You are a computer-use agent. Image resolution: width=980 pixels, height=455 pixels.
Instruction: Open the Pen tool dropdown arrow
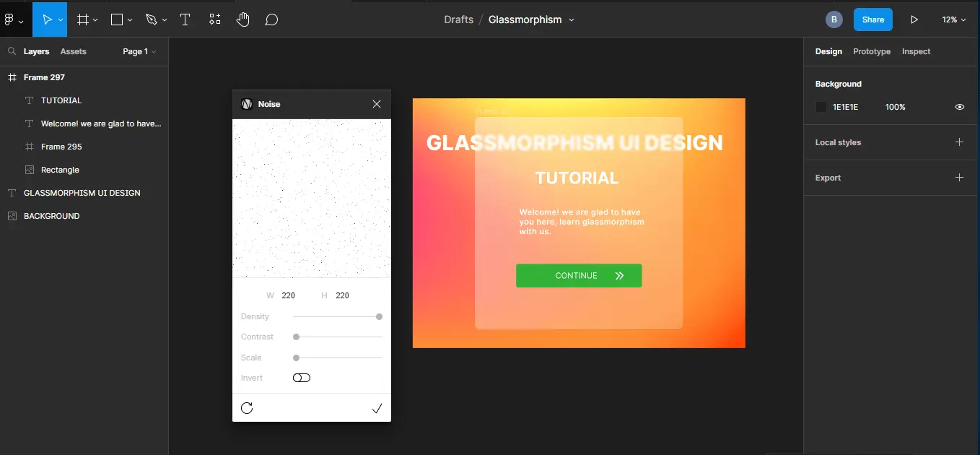[x=165, y=20]
